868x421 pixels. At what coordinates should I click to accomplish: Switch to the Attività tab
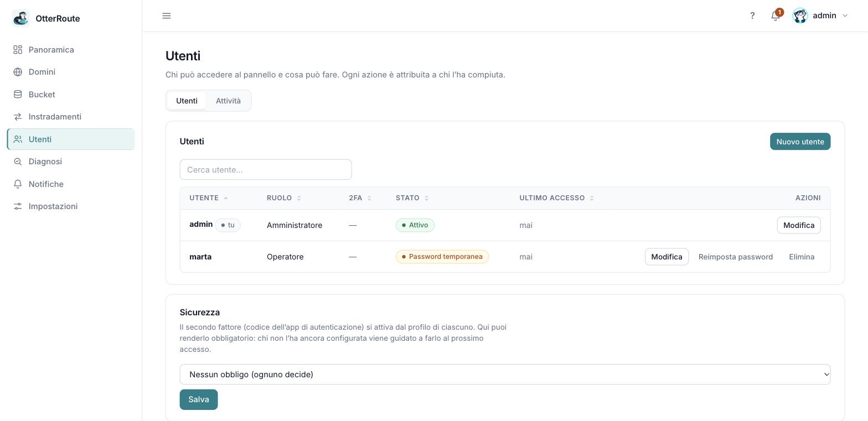[228, 101]
